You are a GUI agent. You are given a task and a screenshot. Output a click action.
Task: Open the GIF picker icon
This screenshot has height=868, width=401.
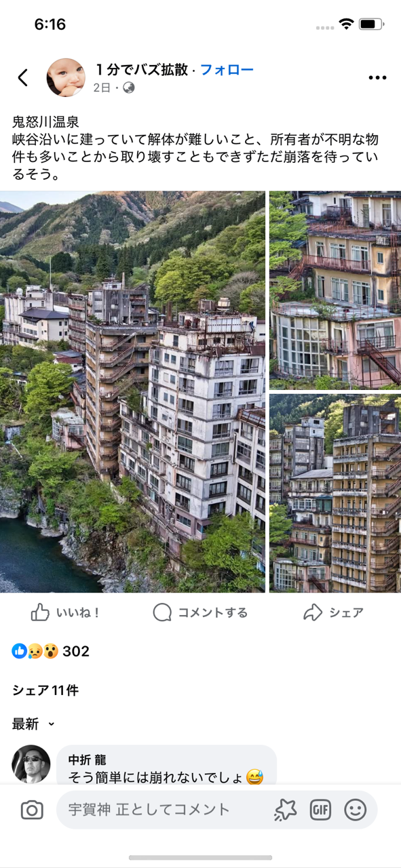320,810
